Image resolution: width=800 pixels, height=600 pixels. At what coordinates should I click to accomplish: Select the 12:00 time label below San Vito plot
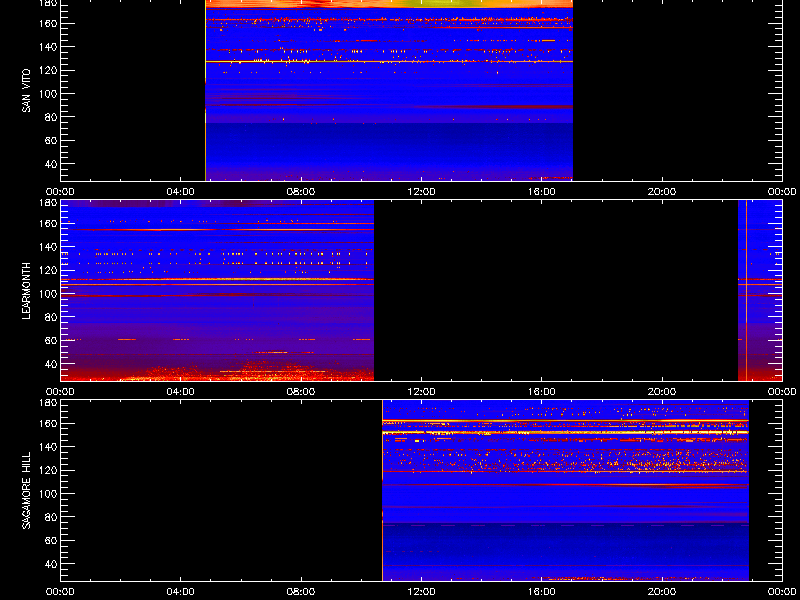coord(421,192)
